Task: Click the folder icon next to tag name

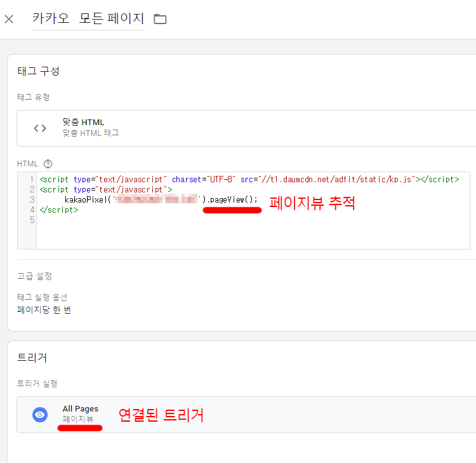Action: 160,19
